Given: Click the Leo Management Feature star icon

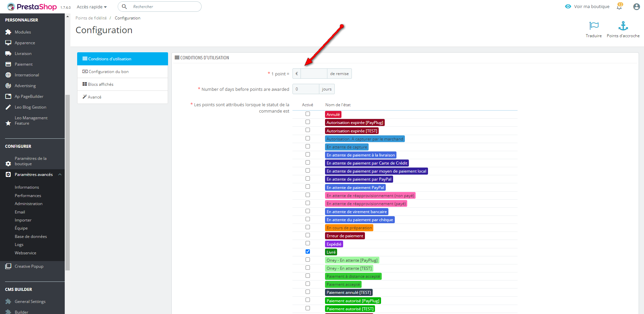Looking at the screenshot, I should point(8,123).
